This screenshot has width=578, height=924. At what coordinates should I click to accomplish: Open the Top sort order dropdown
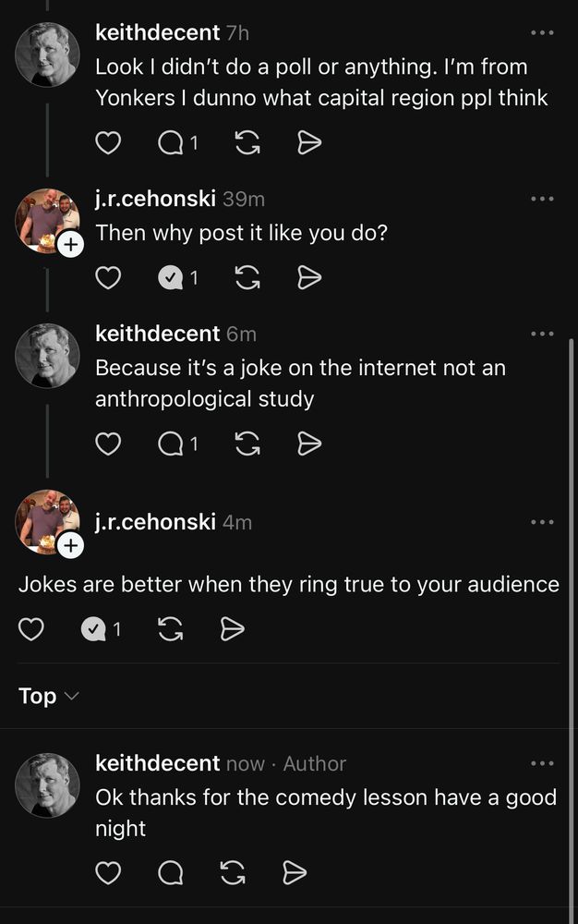point(48,696)
